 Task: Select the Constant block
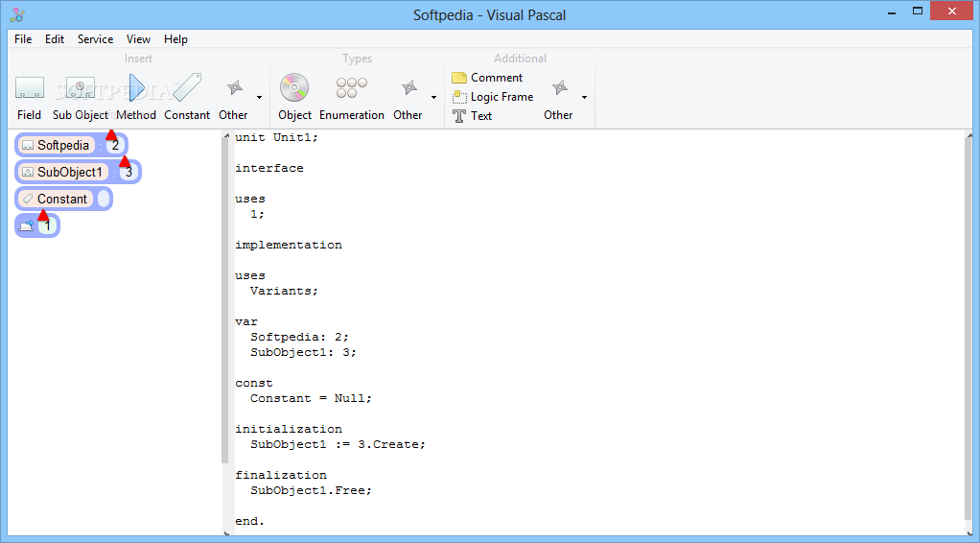click(55, 199)
